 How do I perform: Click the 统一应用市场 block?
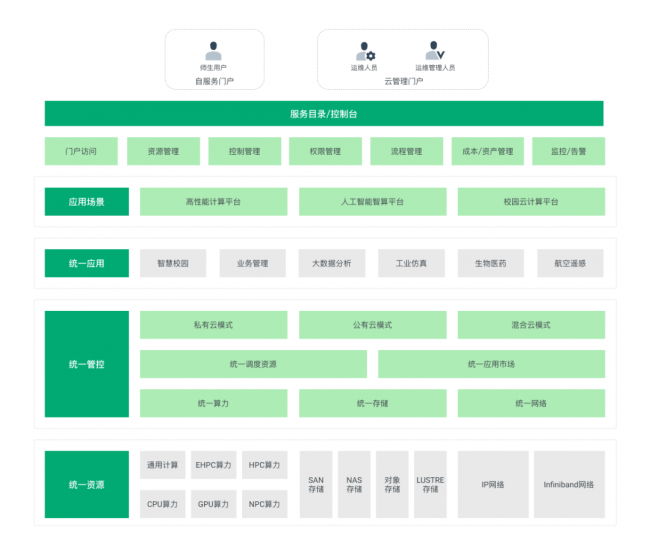point(492,364)
